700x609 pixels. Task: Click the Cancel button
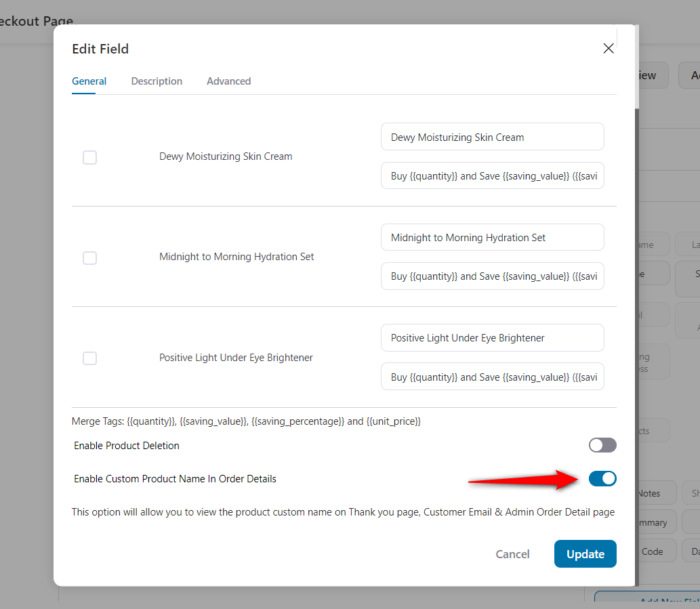tap(512, 553)
